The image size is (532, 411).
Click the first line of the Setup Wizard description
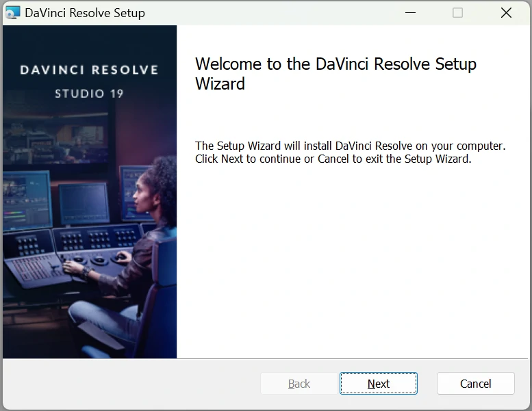click(350, 146)
